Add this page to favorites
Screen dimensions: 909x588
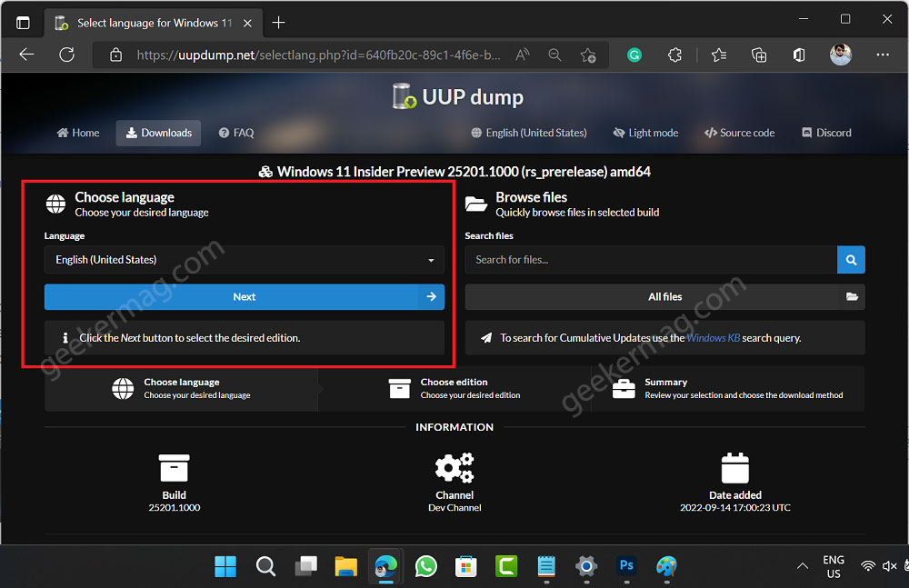coord(588,55)
